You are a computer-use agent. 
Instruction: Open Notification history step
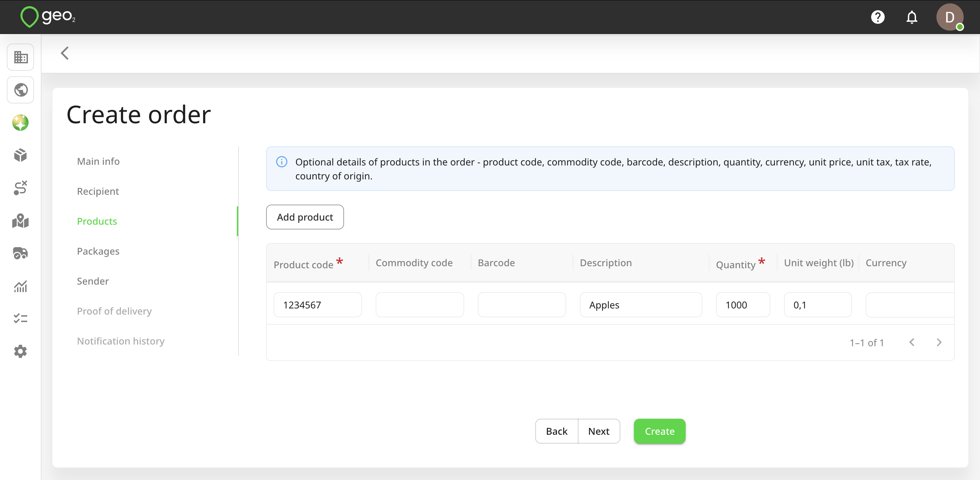coord(120,341)
